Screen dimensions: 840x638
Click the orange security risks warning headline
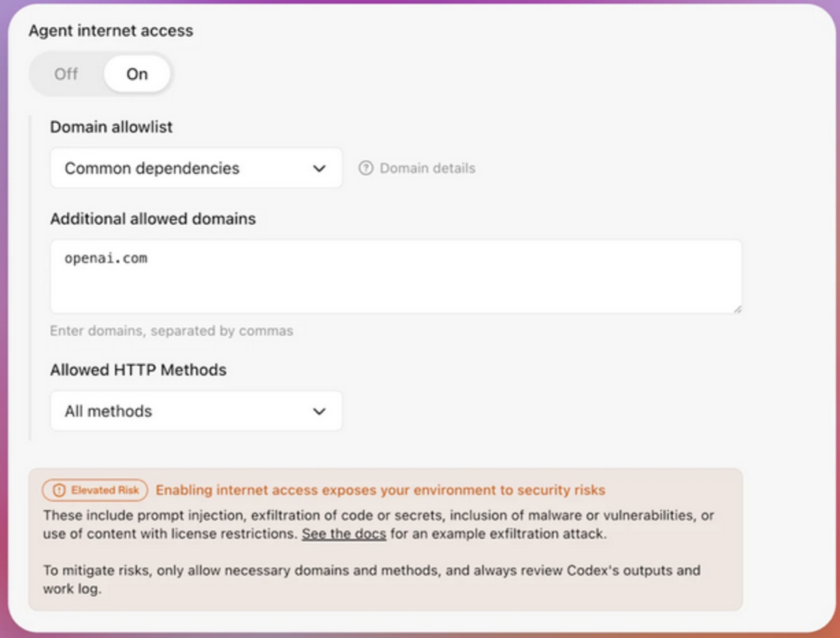click(x=381, y=490)
